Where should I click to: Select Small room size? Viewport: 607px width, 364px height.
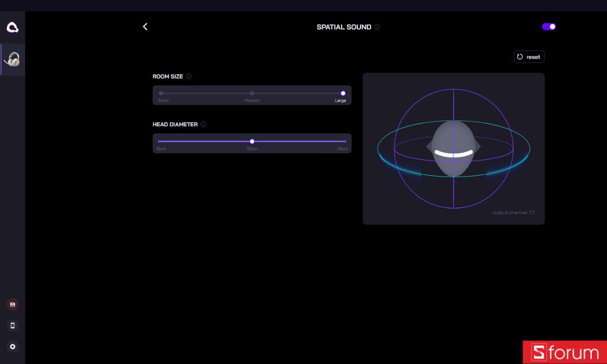pyautogui.click(x=161, y=94)
